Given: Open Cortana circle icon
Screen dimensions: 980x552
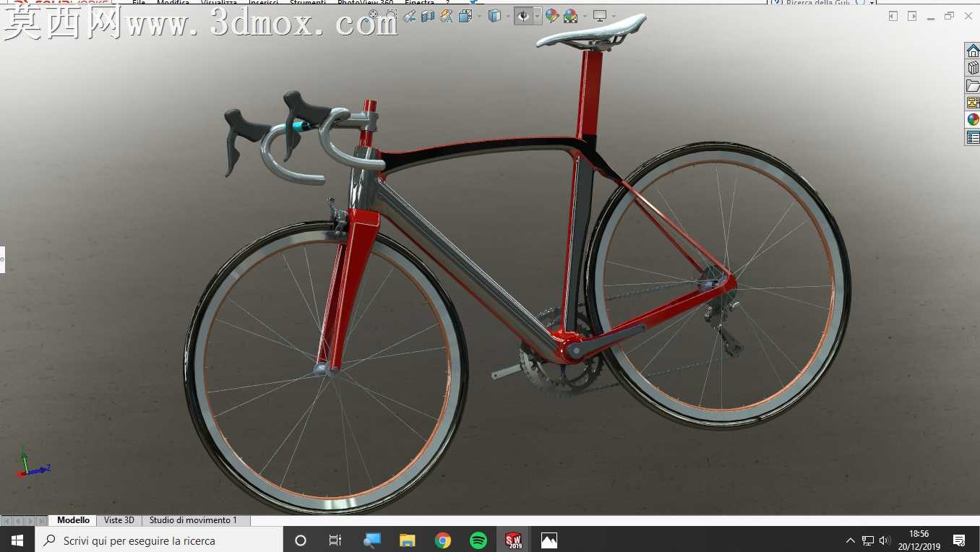Looking at the screenshot, I should click(x=301, y=540).
